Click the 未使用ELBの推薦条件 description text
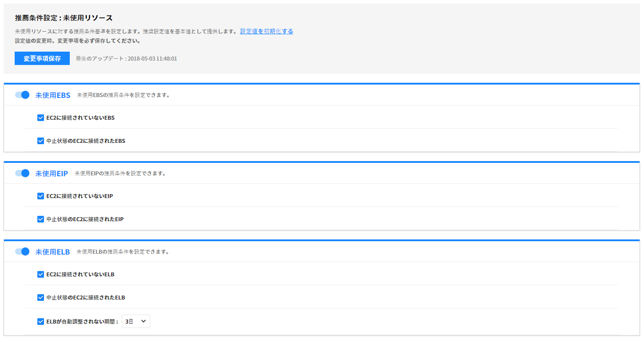Image resolution: width=644 pixels, height=340 pixels. coord(123,252)
